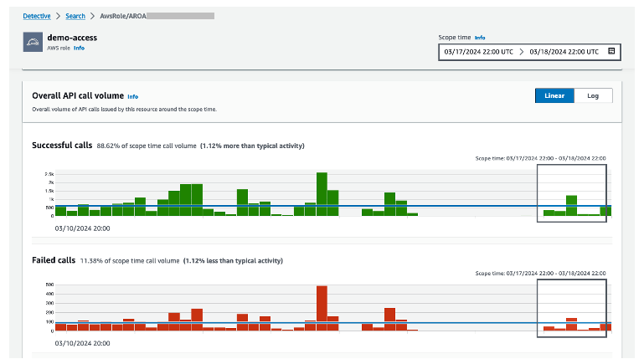Click the scope start date 03/17/2024 22:00 UTC
Viewport: 644px width, 364px height.
click(477, 51)
